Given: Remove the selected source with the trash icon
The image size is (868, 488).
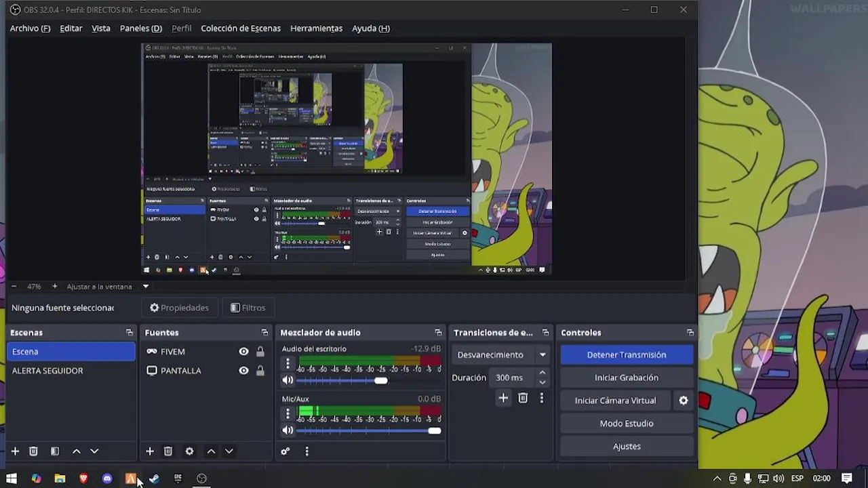Looking at the screenshot, I should click(x=168, y=451).
